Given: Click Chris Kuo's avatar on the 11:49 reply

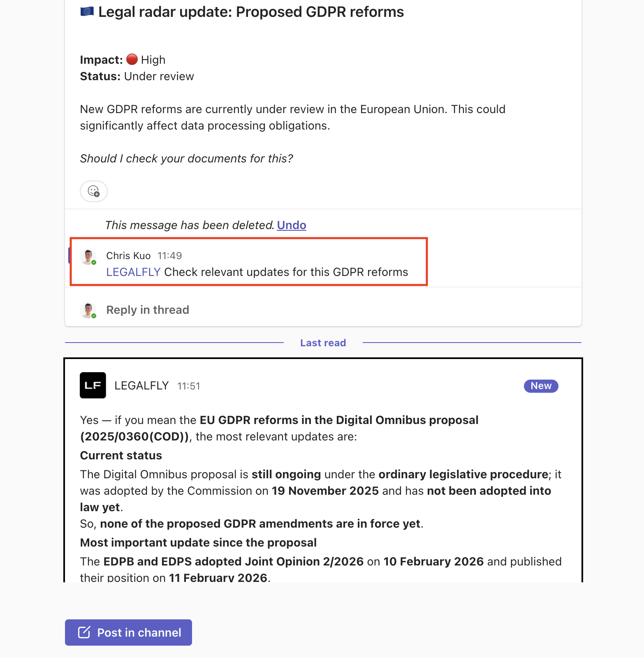Looking at the screenshot, I should pos(88,257).
